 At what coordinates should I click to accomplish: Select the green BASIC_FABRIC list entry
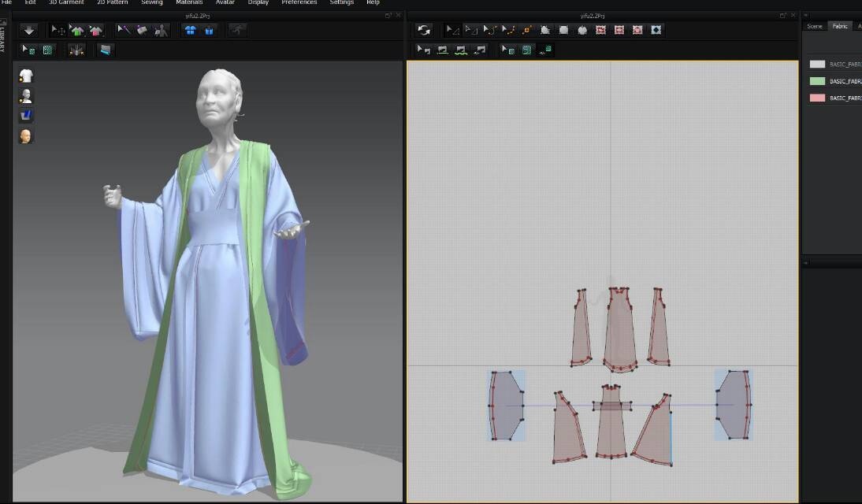845,81
